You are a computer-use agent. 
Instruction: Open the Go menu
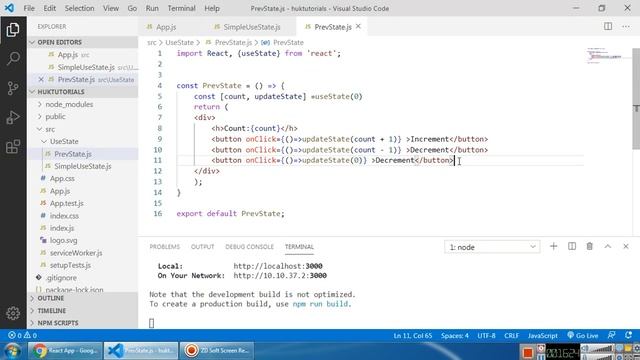(x=132, y=8)
